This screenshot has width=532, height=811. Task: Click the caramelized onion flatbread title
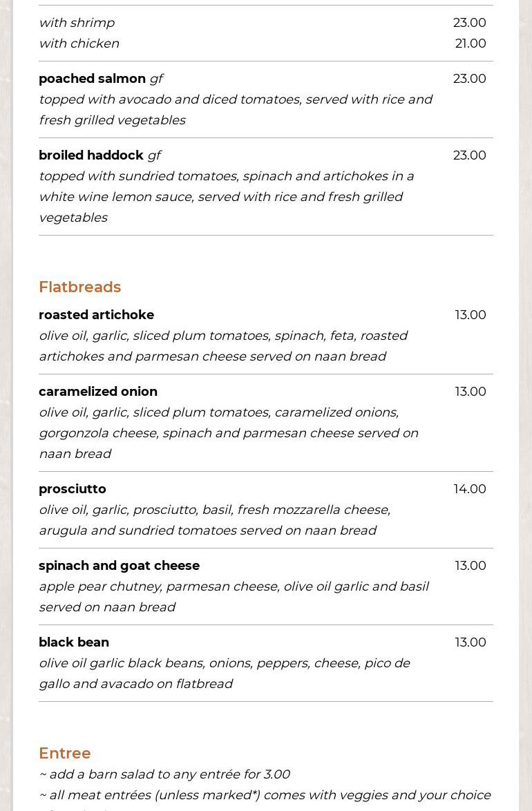(97, 392)
